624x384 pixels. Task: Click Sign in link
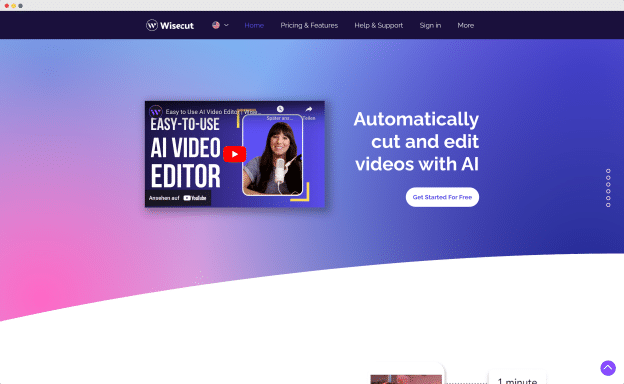[x=430, y=25]
